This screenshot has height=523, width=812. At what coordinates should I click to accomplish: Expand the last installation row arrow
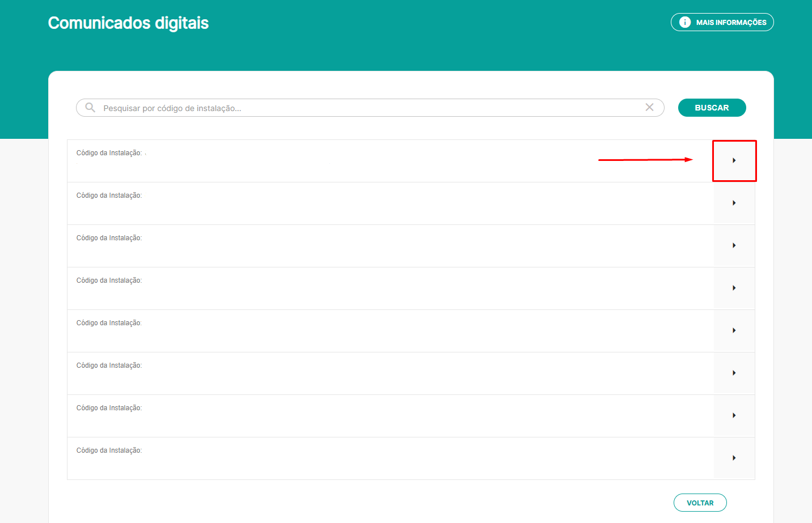(x=734, y=458)
